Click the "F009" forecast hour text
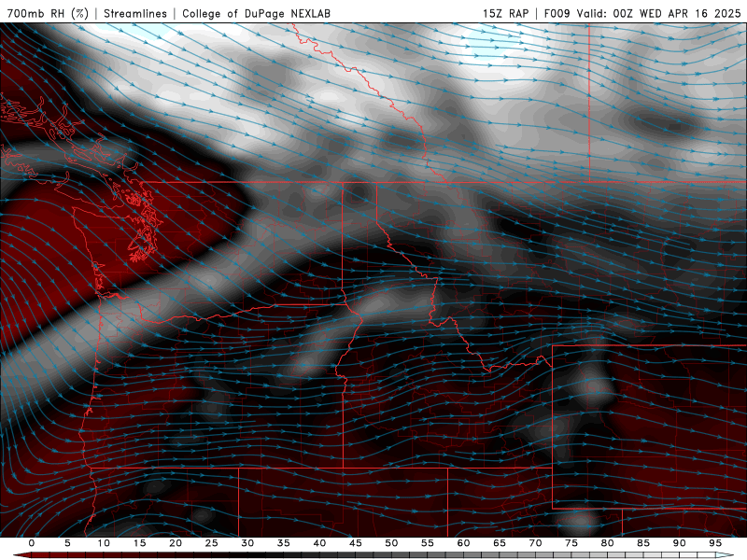 (557, 13)
